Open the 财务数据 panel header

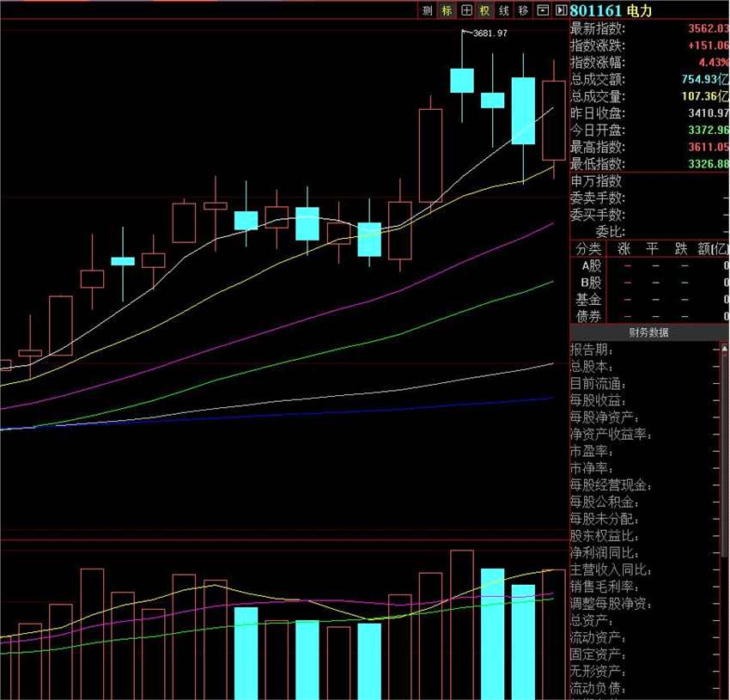click(648, 333)
